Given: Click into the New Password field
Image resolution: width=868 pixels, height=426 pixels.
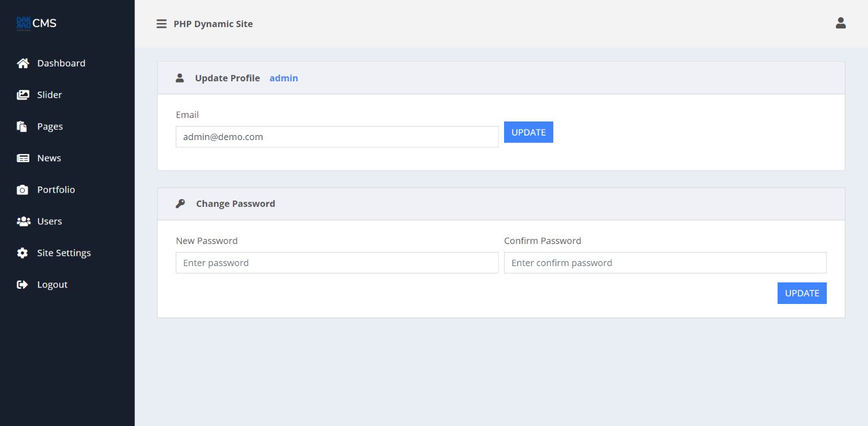Looking at the screenshot, I should coord(337,263).
